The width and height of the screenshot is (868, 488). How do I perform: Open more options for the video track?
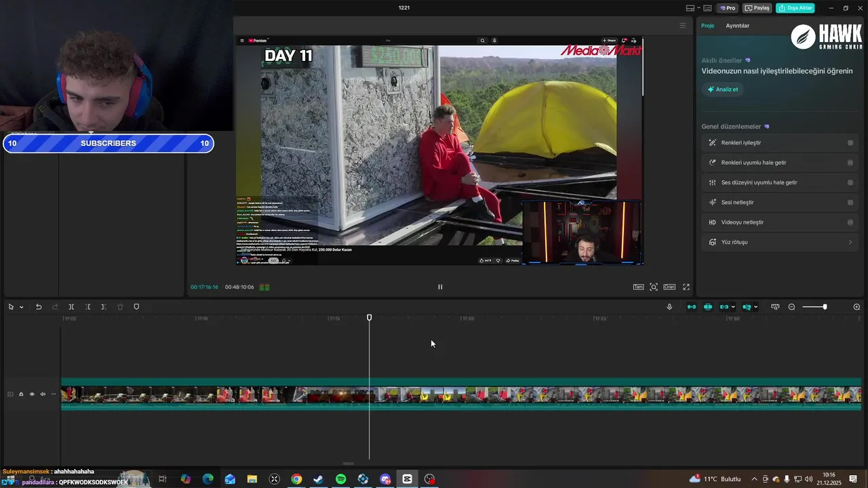[54, 394]
